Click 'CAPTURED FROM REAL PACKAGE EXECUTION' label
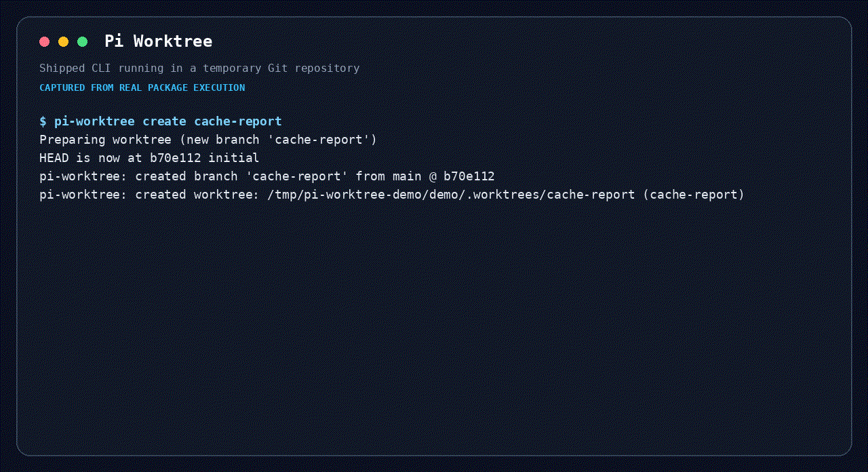The height and width of the screenshot is (472, 868). [x=142, y=88]
